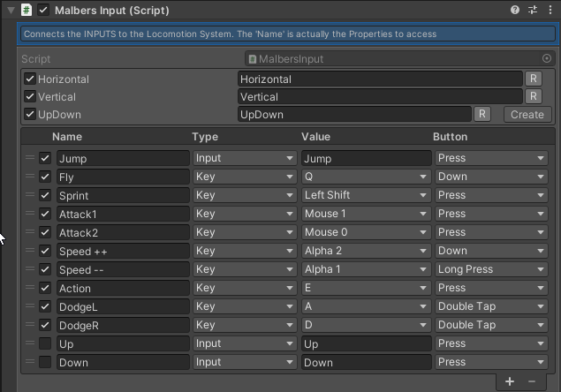561x392 pixels.
Task: Open Left Shift key value dropdown
Action: click(366, 195)
